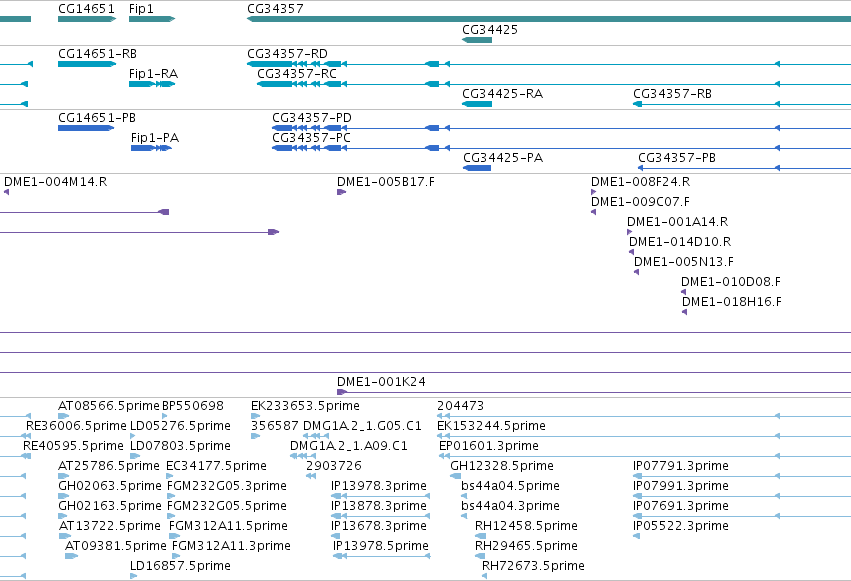The image size is (851, 581).
Task: Click the LD05276.5prime EST label
Action: pos(180,426)
